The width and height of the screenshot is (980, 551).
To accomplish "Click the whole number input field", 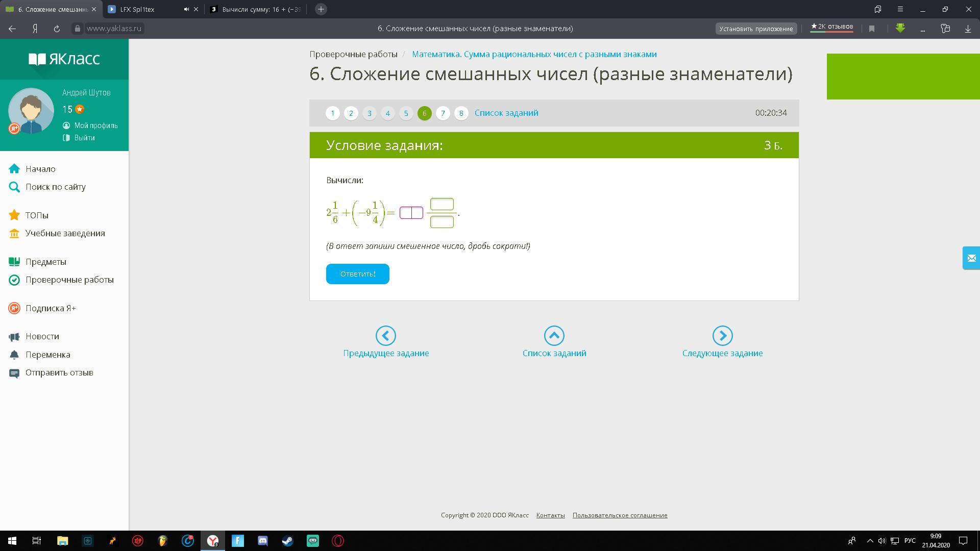I will click(411, 213).
